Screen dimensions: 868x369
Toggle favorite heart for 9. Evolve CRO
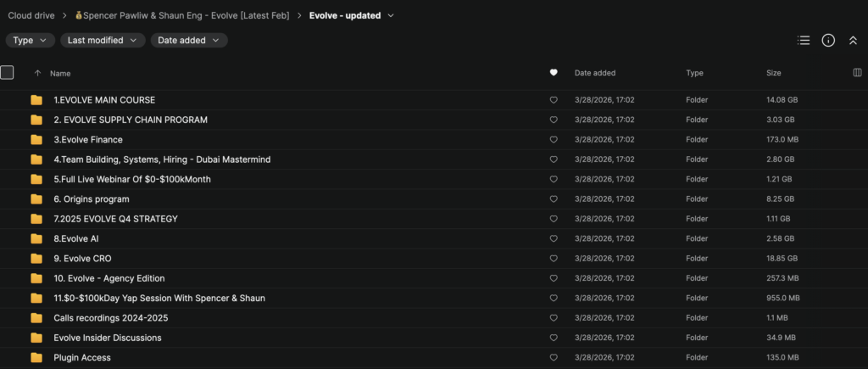[x=554, y=259]
